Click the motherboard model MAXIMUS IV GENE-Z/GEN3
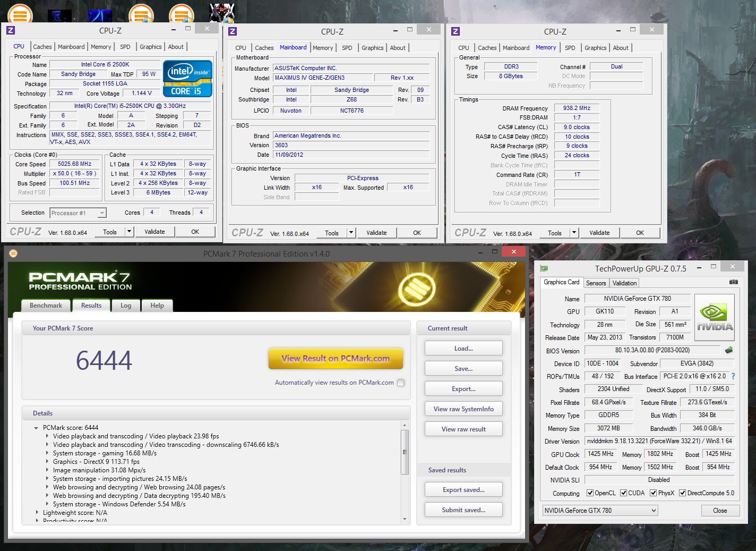Viewport: 756px width, 551px height. 323,78
